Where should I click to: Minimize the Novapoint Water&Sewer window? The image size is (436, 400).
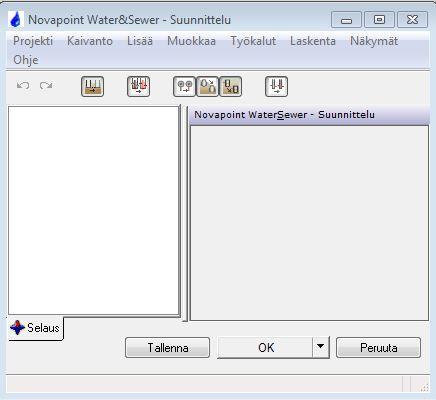tap(346, 20)
